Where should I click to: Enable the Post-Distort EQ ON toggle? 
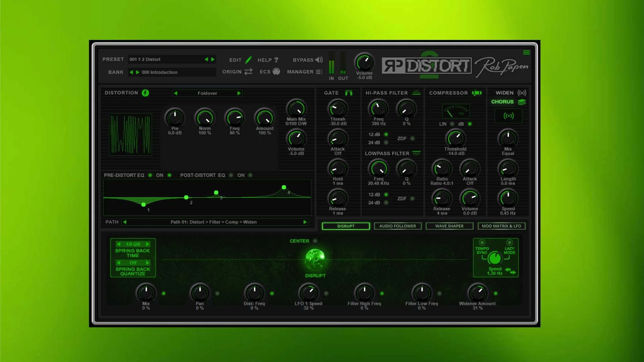click(250, 175)
